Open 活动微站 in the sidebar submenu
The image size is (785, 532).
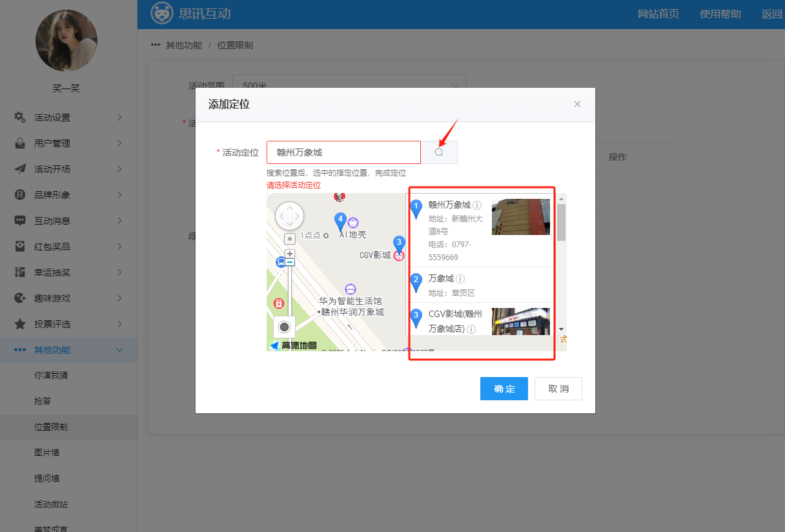click(x=51, y=504)
